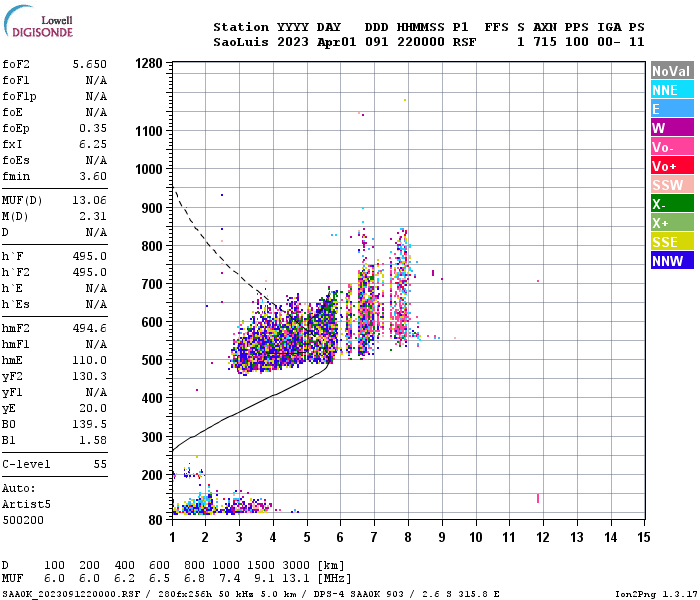
Task: Click the SaoLuis station name
Action: pyautogui.click(x=241, y=42)
